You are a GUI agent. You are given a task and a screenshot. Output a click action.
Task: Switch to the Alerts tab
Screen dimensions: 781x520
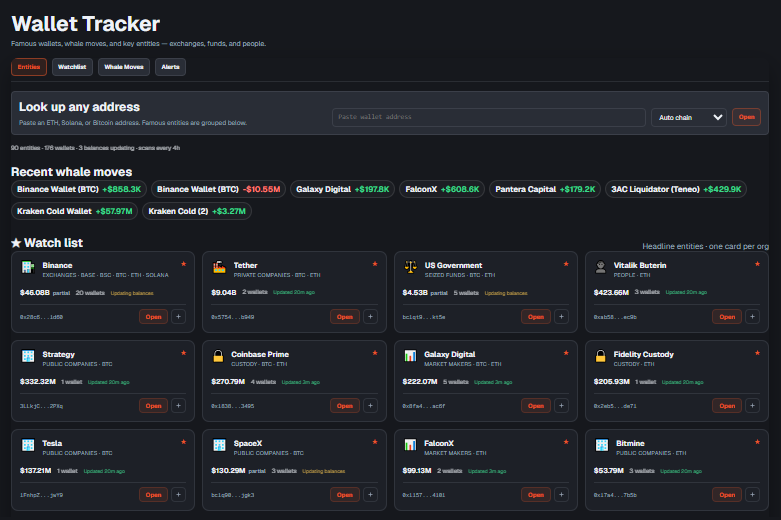coord(170,67)
